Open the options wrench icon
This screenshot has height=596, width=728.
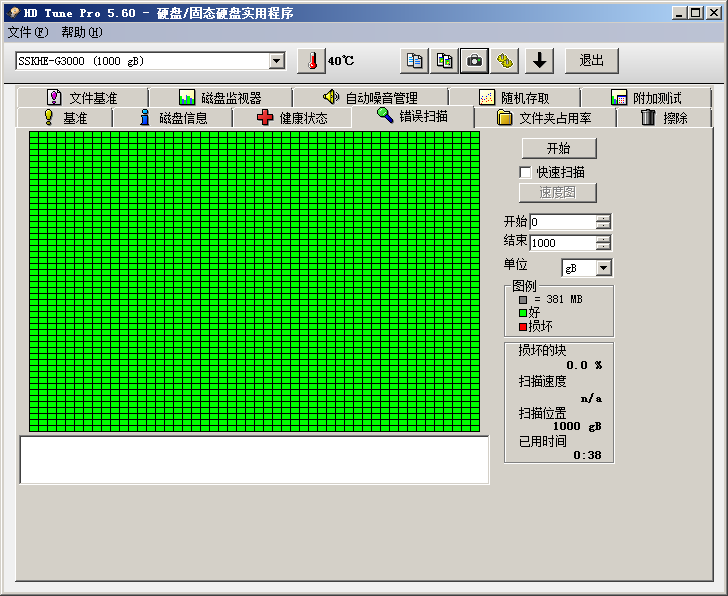(x=505, y=61)
